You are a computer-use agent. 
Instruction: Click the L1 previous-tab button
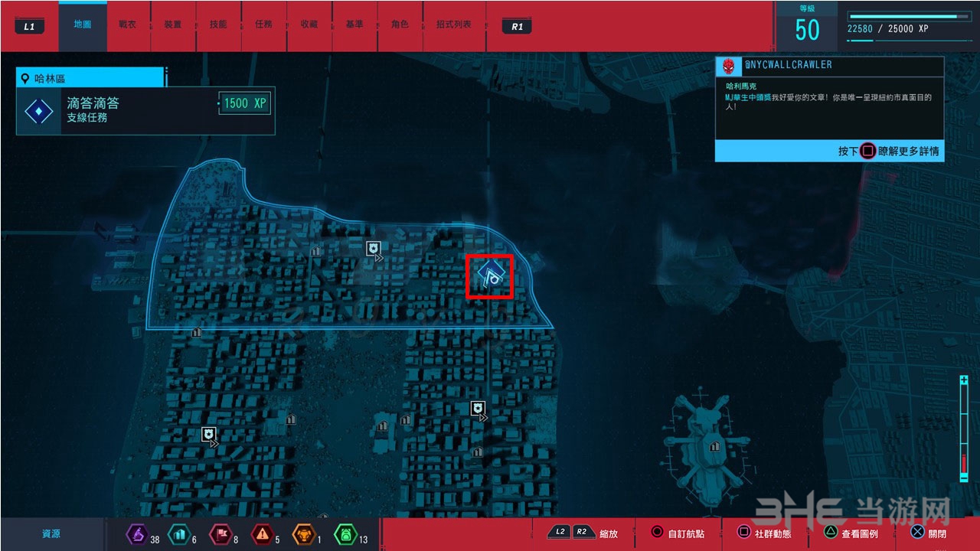pyautogui.click(x=29, y=27)
